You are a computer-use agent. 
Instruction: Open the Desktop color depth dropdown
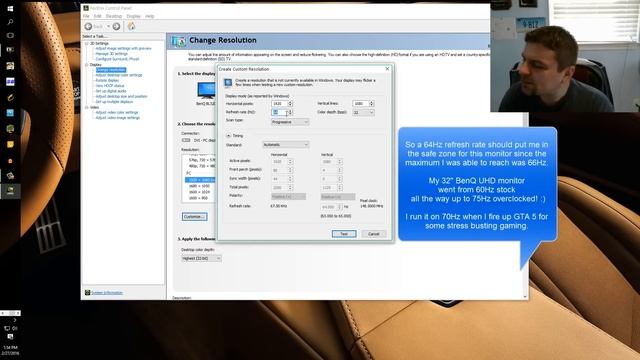(x=201, y=258)
